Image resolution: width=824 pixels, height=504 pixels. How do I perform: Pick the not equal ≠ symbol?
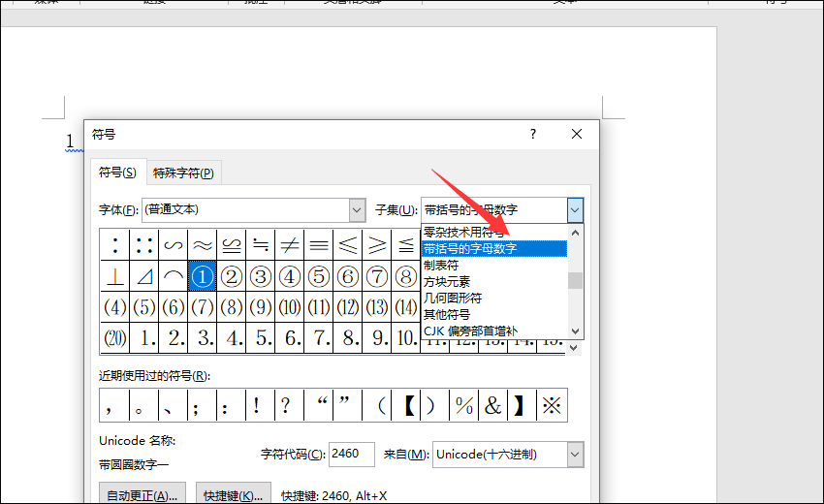290,245
